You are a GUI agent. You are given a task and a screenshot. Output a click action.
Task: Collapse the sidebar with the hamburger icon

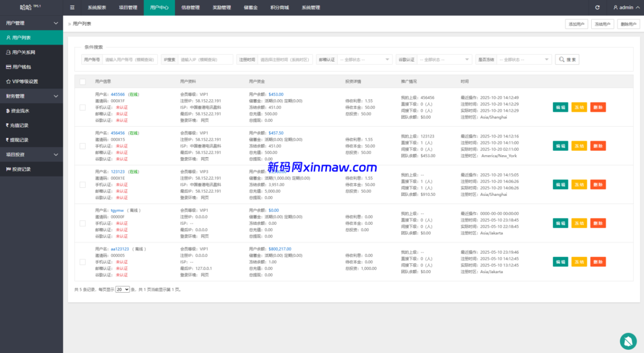[x=72, y=8]
